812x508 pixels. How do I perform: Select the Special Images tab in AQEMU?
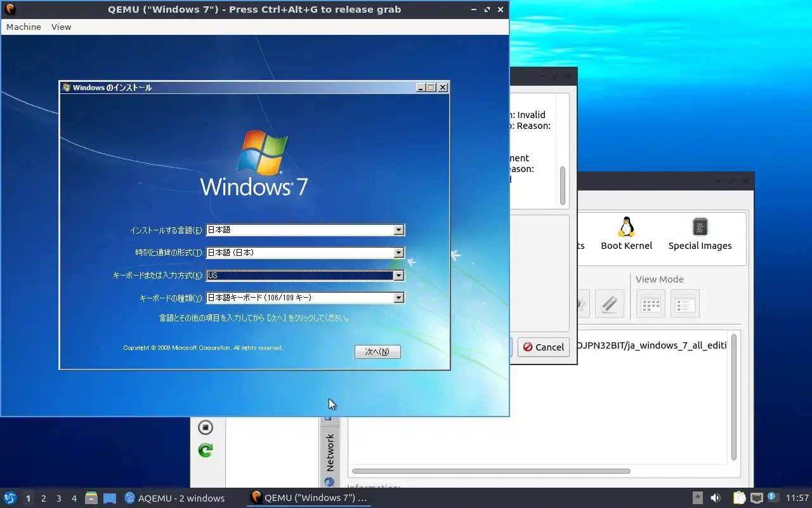[700, 234]
